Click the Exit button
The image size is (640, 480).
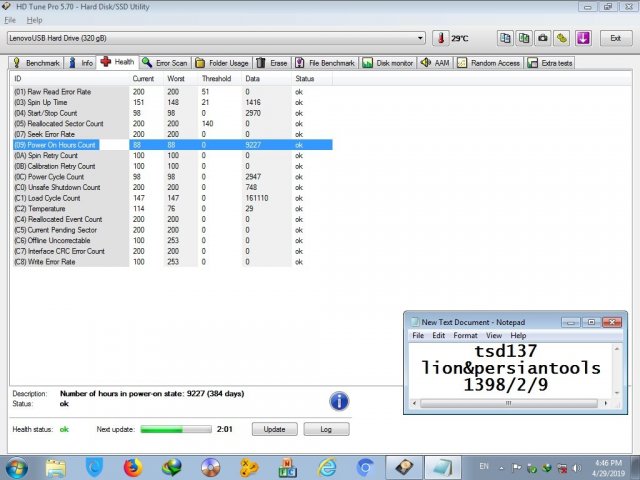(x=615, y=38)
